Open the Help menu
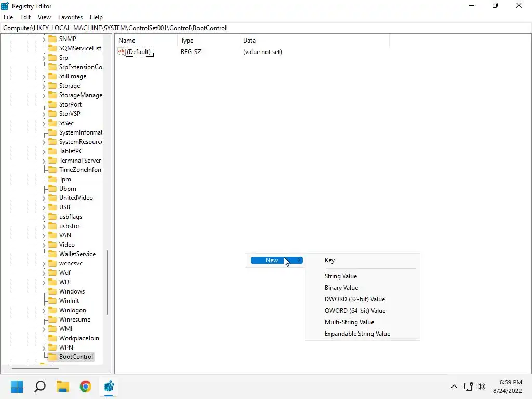The height and width of the screenshot is (399, 532). pos(96,17)
